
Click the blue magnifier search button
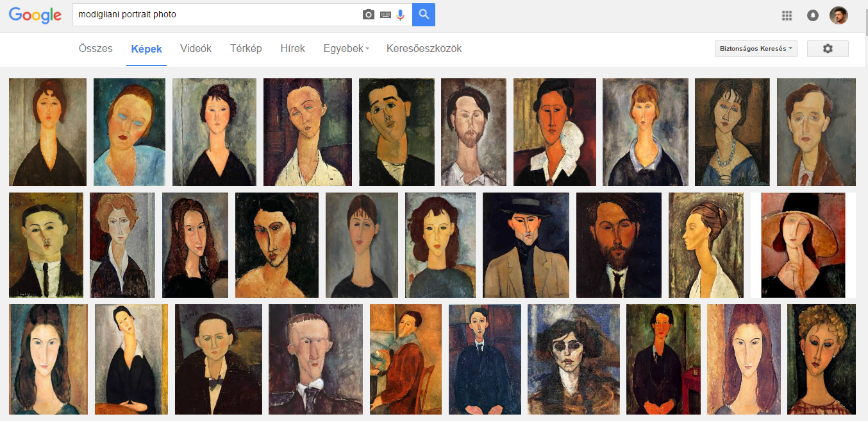pyautogui.click(x=424, y=14)
